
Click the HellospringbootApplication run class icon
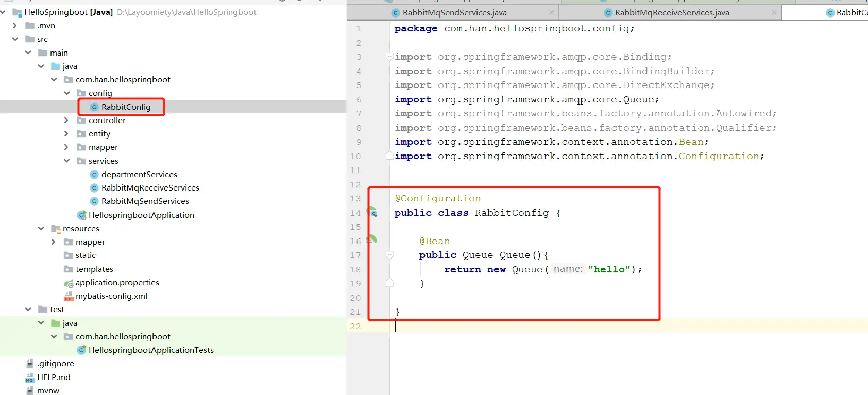81,215
